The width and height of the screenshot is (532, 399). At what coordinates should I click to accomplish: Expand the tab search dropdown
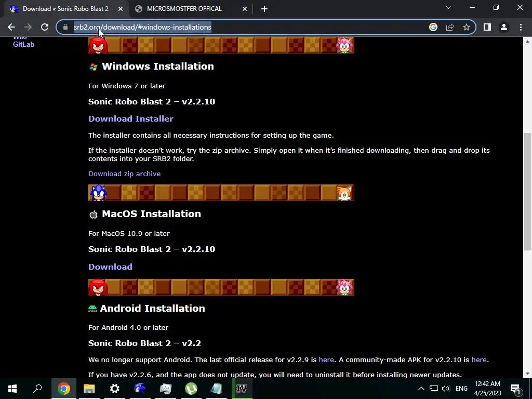448,7
